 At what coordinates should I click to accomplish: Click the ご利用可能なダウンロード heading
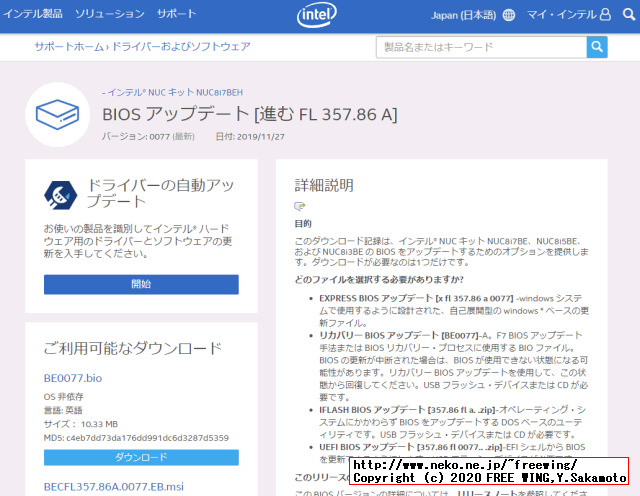133,348
